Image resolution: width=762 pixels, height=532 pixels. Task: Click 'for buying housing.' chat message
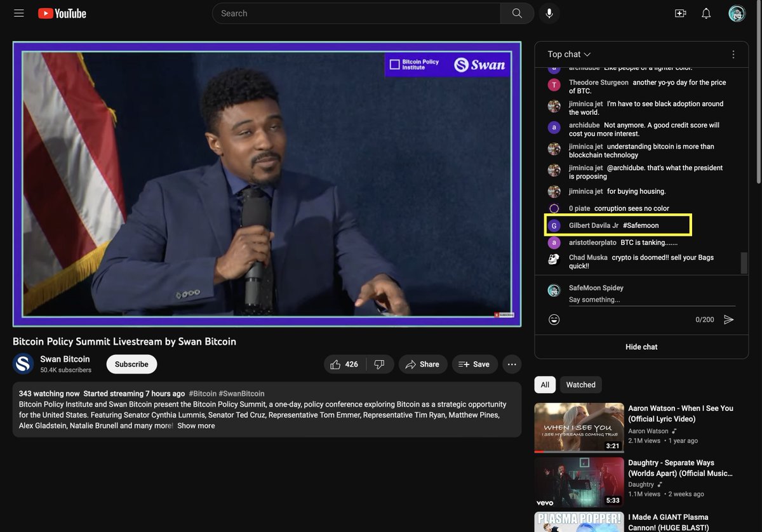[636, 191]
